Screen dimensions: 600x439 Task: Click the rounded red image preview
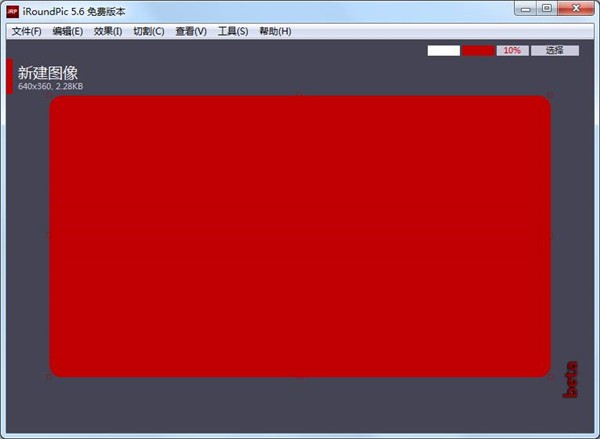point(300,236)
